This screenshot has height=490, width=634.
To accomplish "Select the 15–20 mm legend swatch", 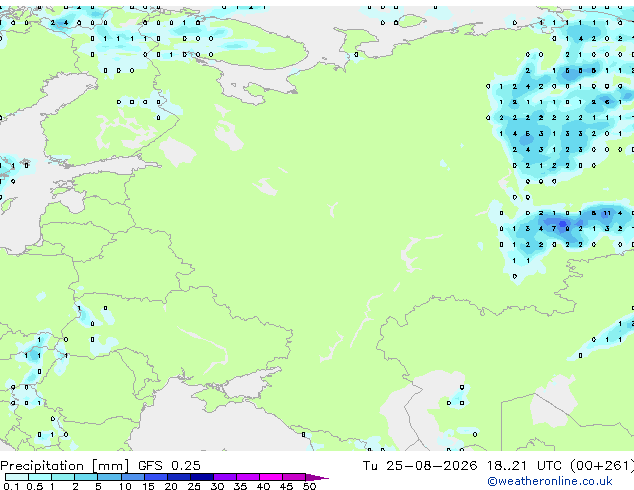I will point(155,477).
